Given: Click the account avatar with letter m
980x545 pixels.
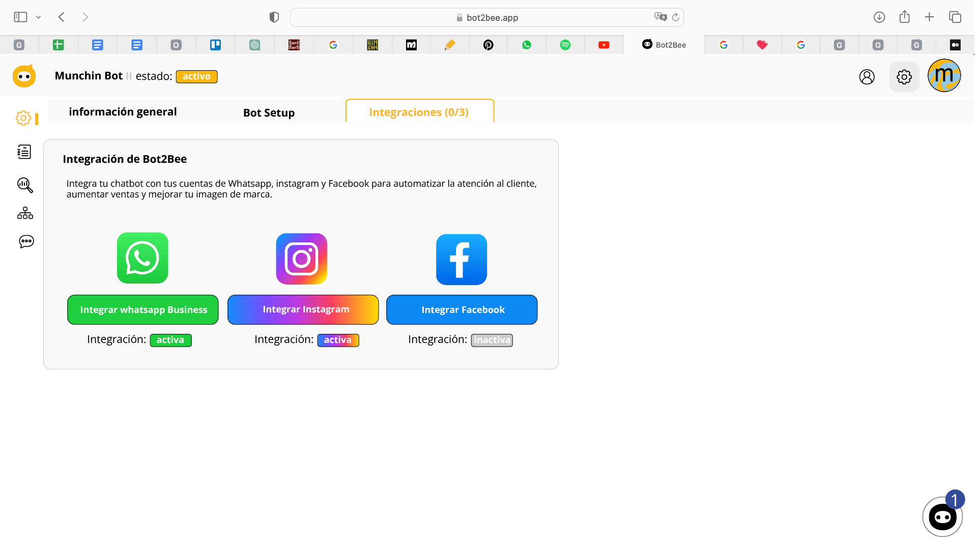Looking at the screenshot, I should click(944, 76).
